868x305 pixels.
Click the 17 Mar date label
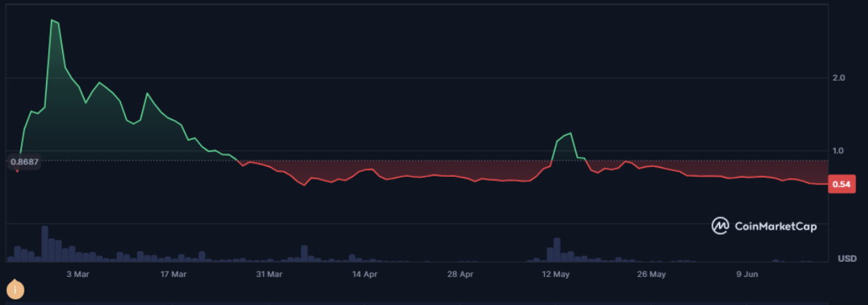(173, 274)
